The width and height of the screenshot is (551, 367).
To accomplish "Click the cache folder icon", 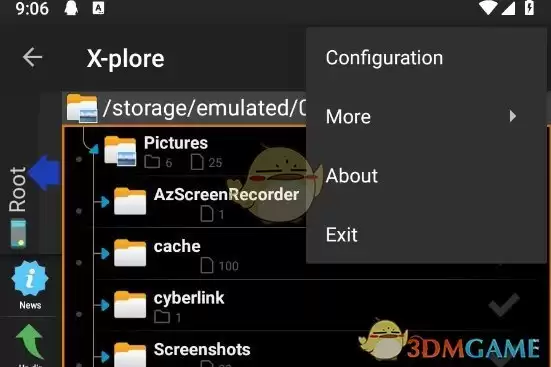I will click(130, 253).
